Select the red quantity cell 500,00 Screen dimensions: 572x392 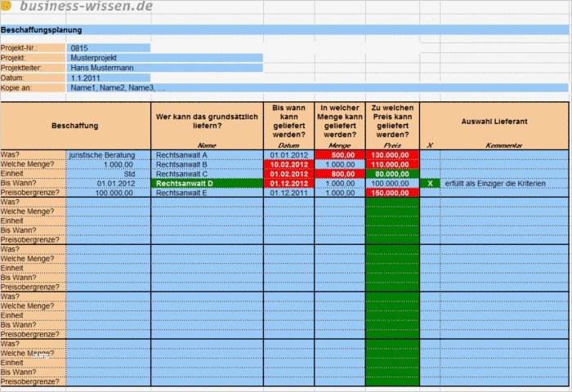(x=340, y=155)
